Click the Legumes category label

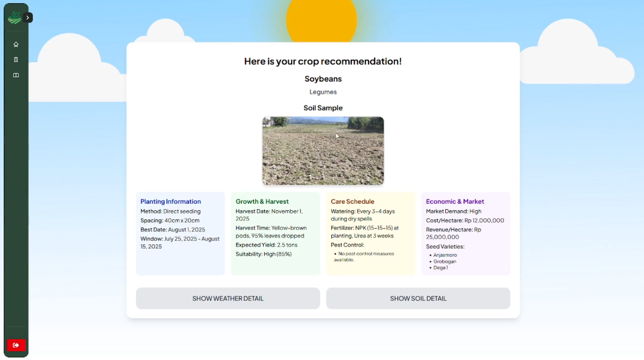[323, 92]
